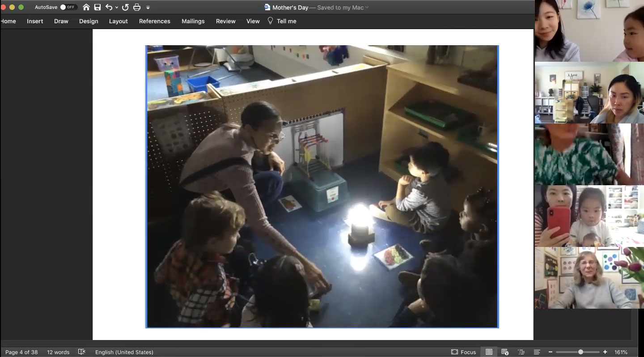Screen dimensions: 644x357
Task: Print the document with the printer icon
Action: 137,7
